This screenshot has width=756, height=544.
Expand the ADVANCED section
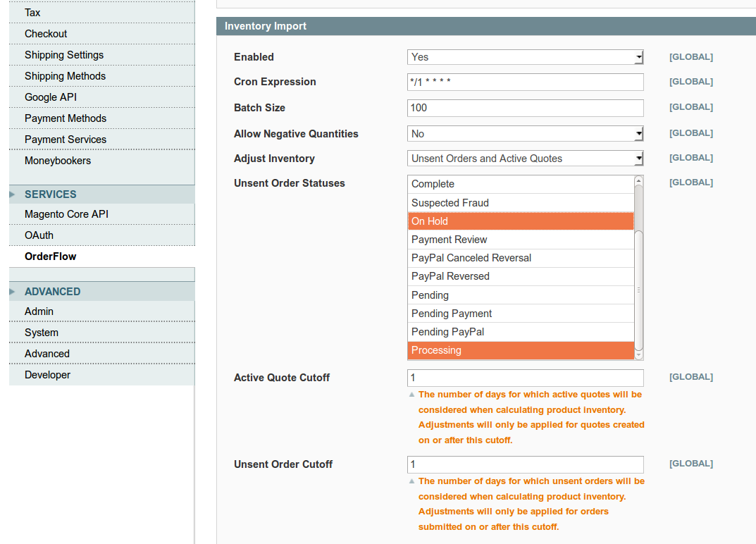click(53, 291)
